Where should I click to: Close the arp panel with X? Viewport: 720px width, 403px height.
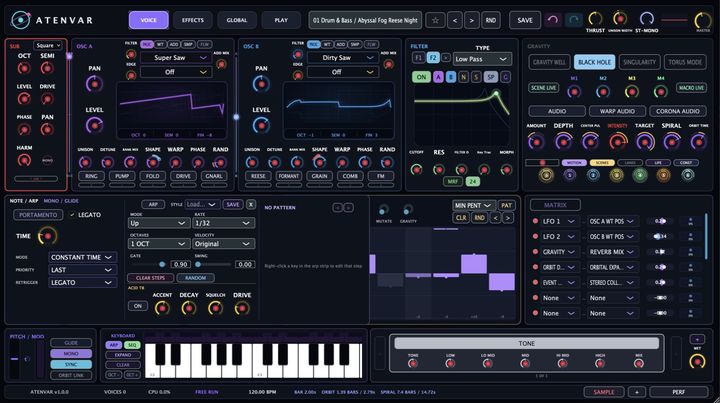[251, 205]
